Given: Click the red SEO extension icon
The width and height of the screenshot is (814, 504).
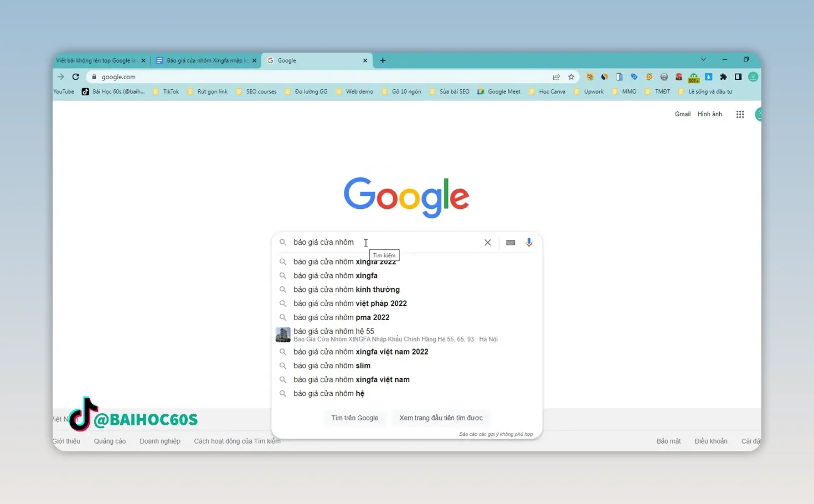Looking at the screenshot, I should pos(679,77).
